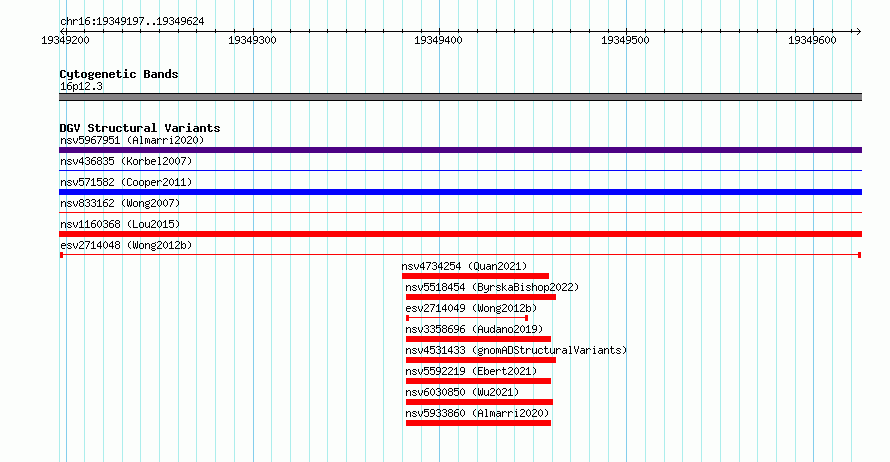Click the Cytogenetic Bands track title
This screenshot has height=462, width=890.
(x=119, y=74)
